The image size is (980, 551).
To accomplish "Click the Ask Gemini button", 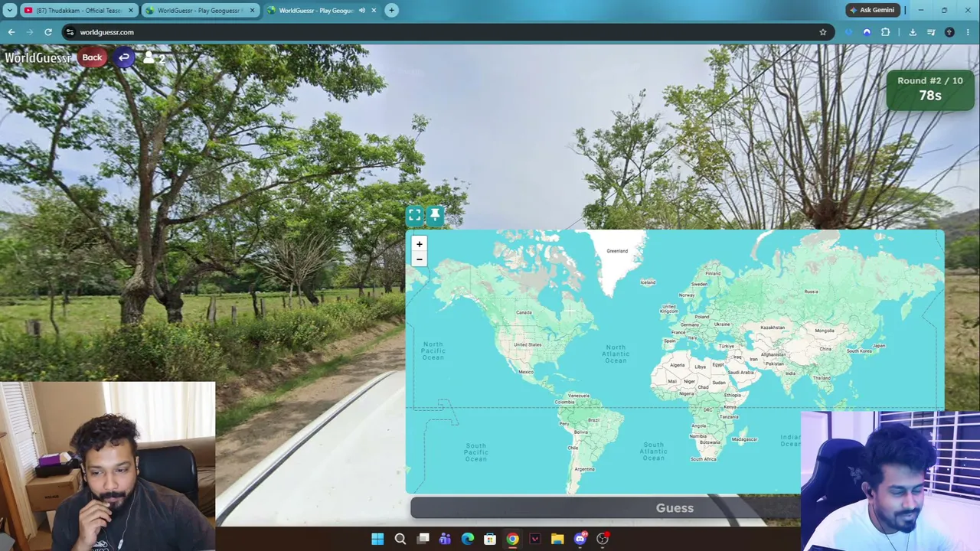I will pyautogui.click(x=872, y=10).
